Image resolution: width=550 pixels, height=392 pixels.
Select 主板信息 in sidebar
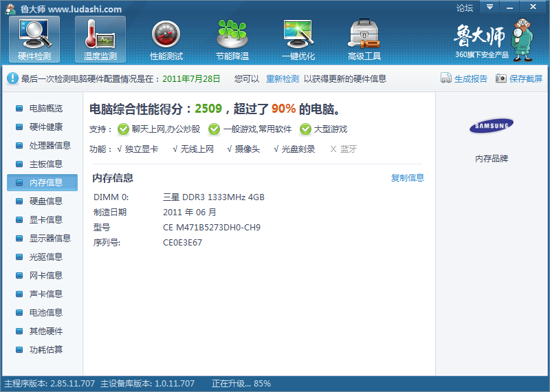point(42,164)
